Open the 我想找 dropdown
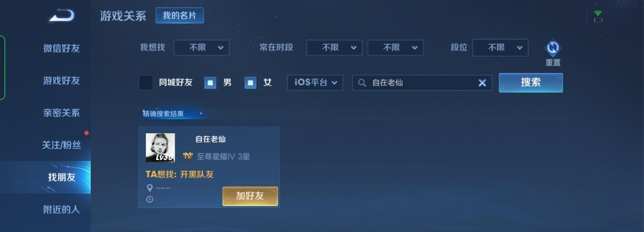The image size is (644, 232). (202, 48)
